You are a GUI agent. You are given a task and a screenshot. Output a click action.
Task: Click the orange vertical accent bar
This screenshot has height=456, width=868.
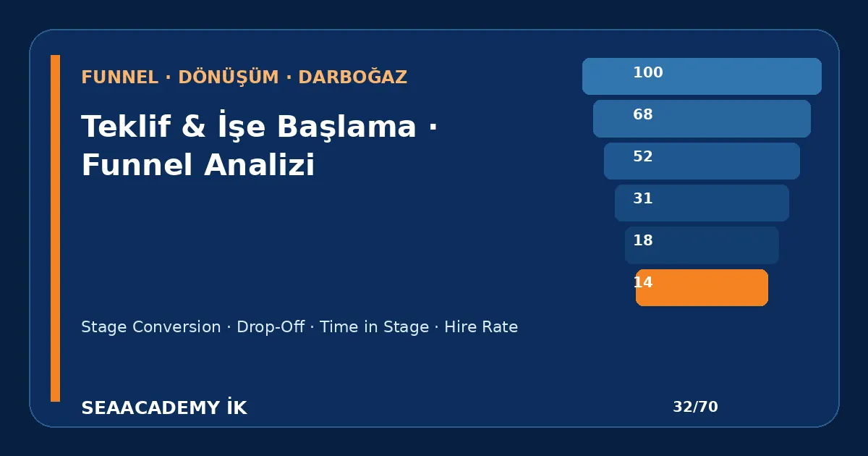point(55,228)
